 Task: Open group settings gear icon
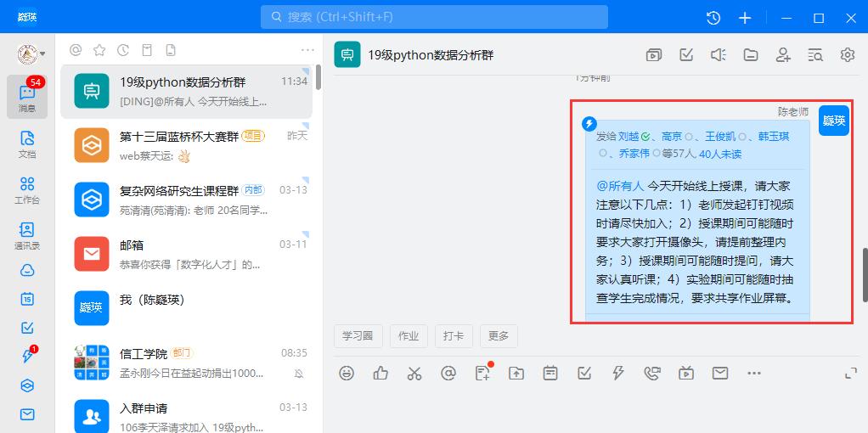click(847, 55)
